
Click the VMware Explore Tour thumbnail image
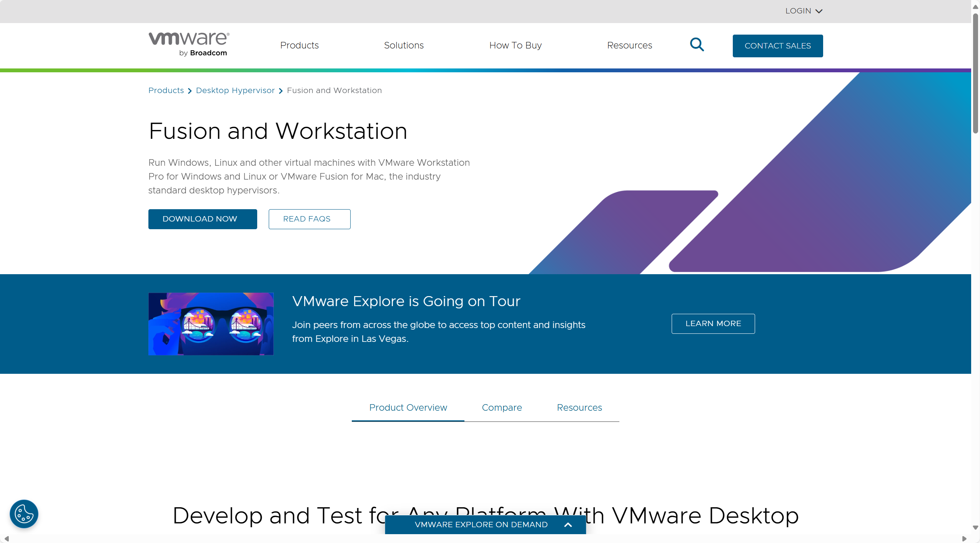coord(211,324)
